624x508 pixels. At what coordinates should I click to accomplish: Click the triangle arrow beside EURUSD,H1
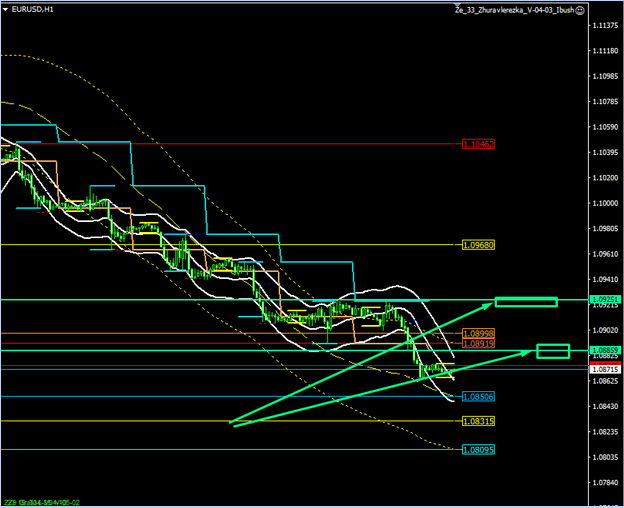tap(6, 9)
